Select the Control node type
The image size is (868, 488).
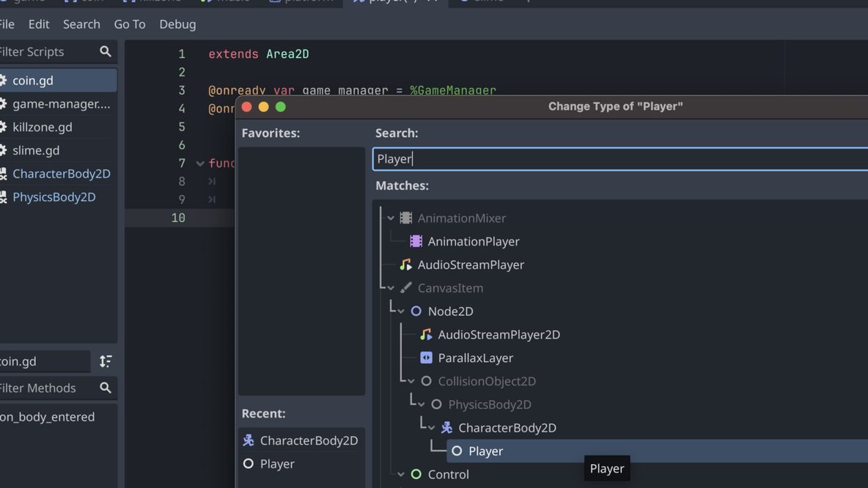(448, 474)
